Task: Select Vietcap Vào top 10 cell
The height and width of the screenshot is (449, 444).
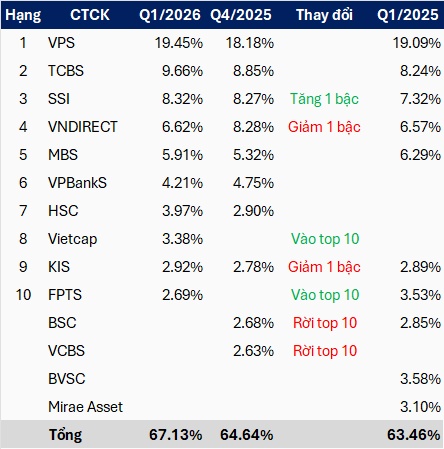Action: pos(325,239)
